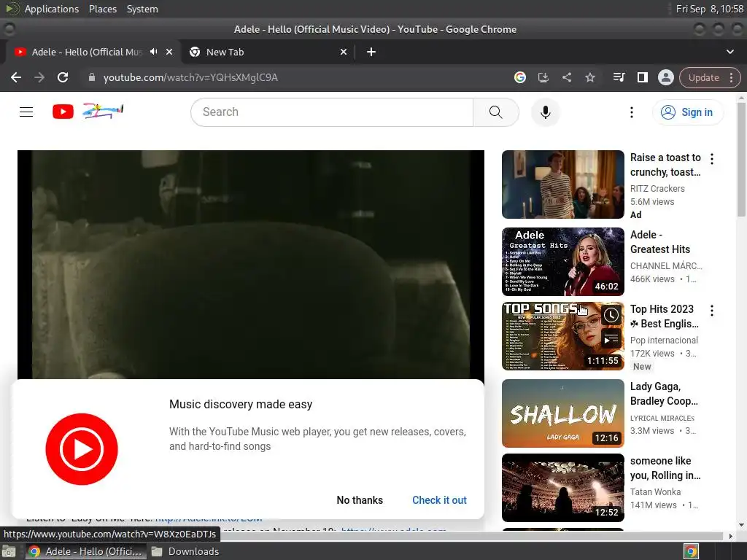Dismiss the promo with No thanks
This screenshot has height=560, width=747.
point(360,500)
